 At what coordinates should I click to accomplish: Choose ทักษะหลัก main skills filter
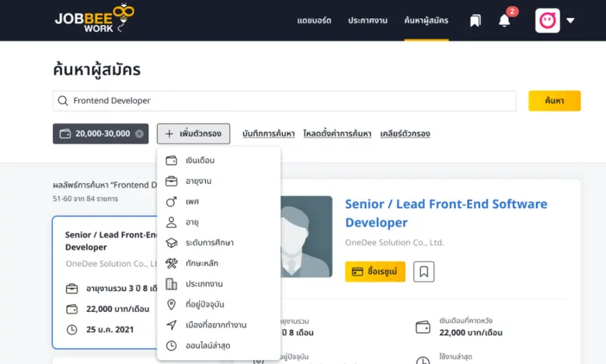[203, 263]
